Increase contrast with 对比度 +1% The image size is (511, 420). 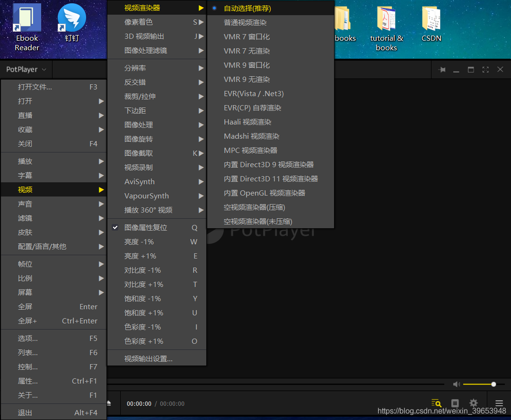pyautogui.click(x=157, y=285)
